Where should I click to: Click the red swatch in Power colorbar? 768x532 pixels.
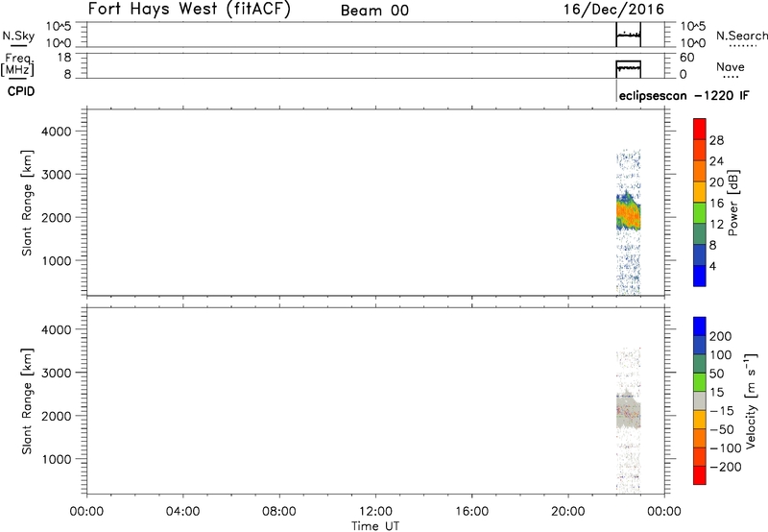click(700, 129)
